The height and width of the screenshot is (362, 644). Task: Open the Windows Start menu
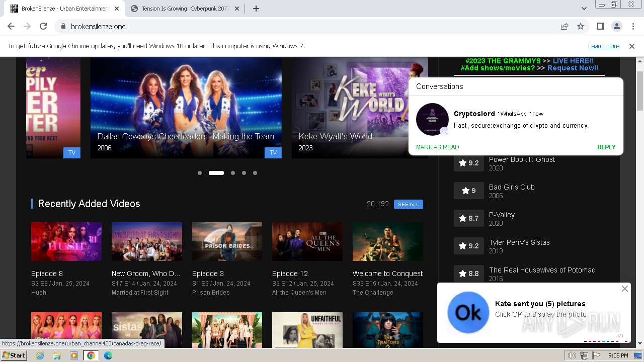click(14, 355)
